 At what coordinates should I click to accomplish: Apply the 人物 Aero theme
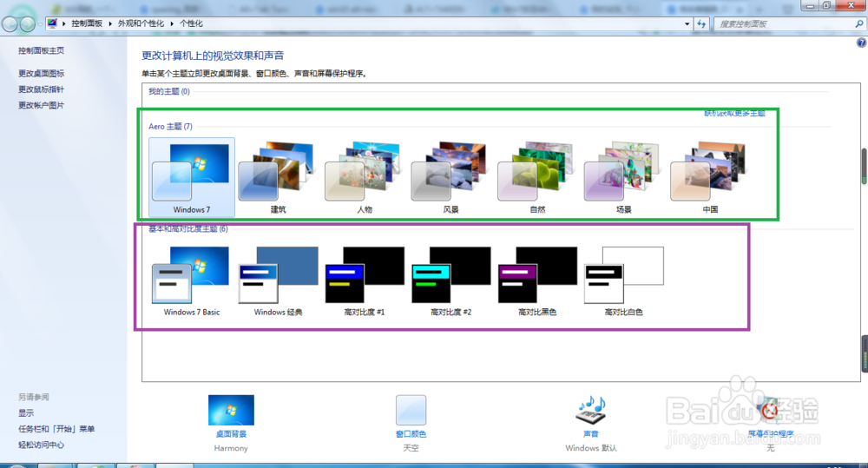[x=365, y=177]
